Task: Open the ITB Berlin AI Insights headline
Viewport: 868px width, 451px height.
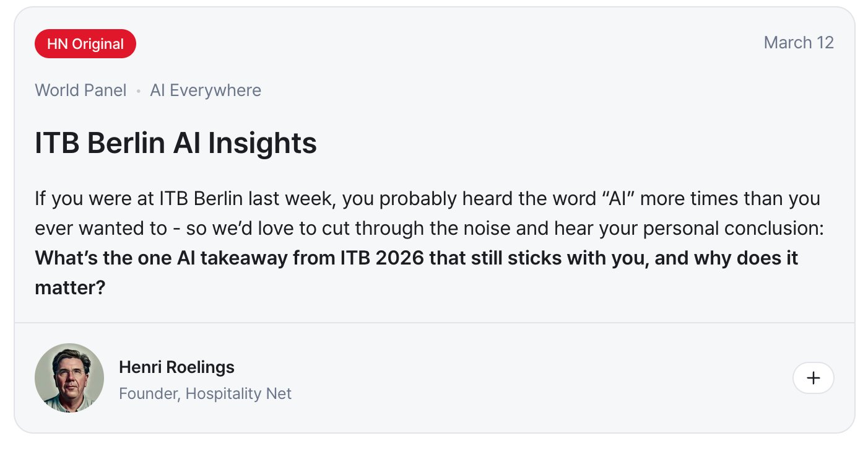Action: pyautogui.click(x=176, y=143)
